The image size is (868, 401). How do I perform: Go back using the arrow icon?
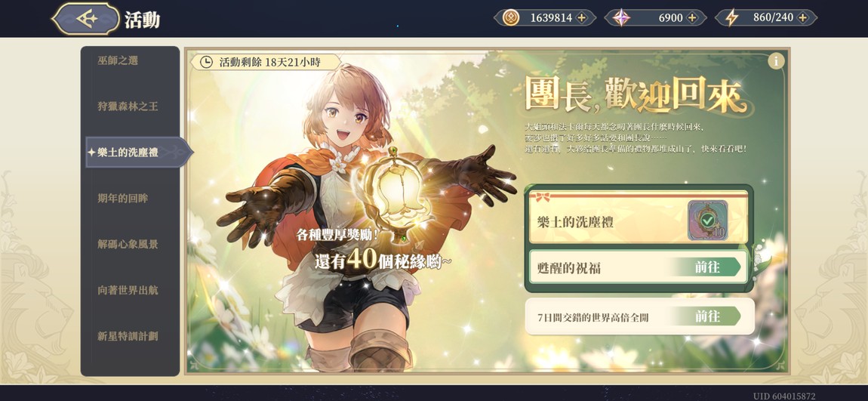point(86,19)
